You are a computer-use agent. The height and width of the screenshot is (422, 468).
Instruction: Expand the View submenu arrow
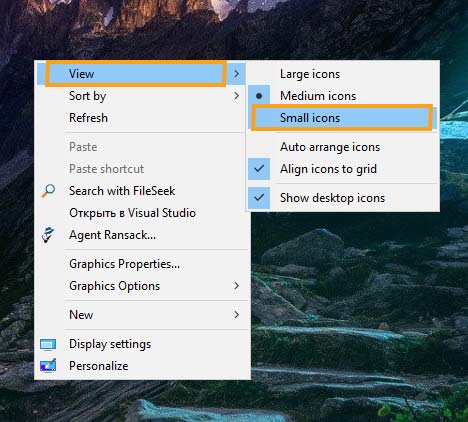(236, 74)
